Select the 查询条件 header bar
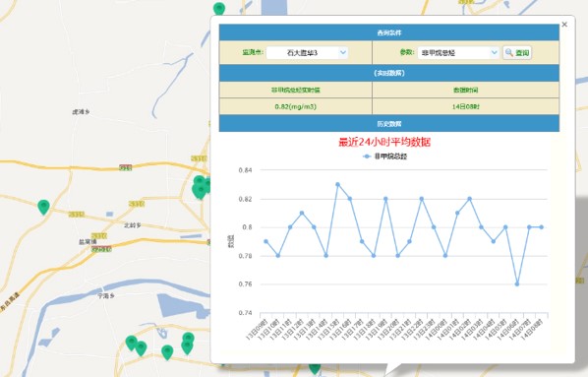The height and width of the screenshot is (377, 588). pos(388,32)
